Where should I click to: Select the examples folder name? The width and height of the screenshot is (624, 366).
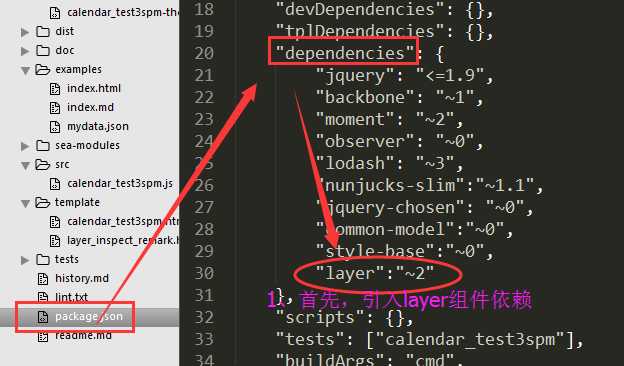(x=78, y=70)
